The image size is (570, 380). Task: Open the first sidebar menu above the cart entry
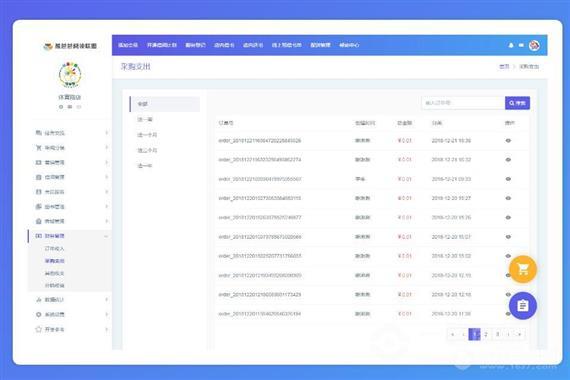(71, 133)
